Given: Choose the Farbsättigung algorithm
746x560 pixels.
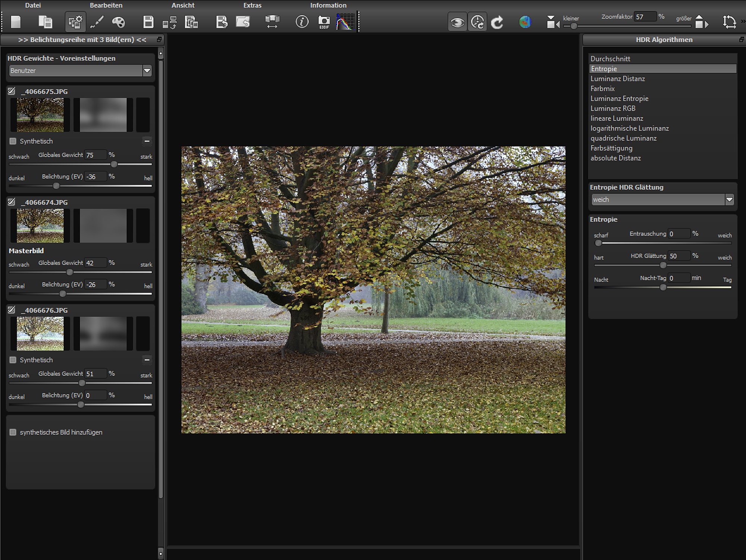Looking at the screenshot, I should pos(611,148).
